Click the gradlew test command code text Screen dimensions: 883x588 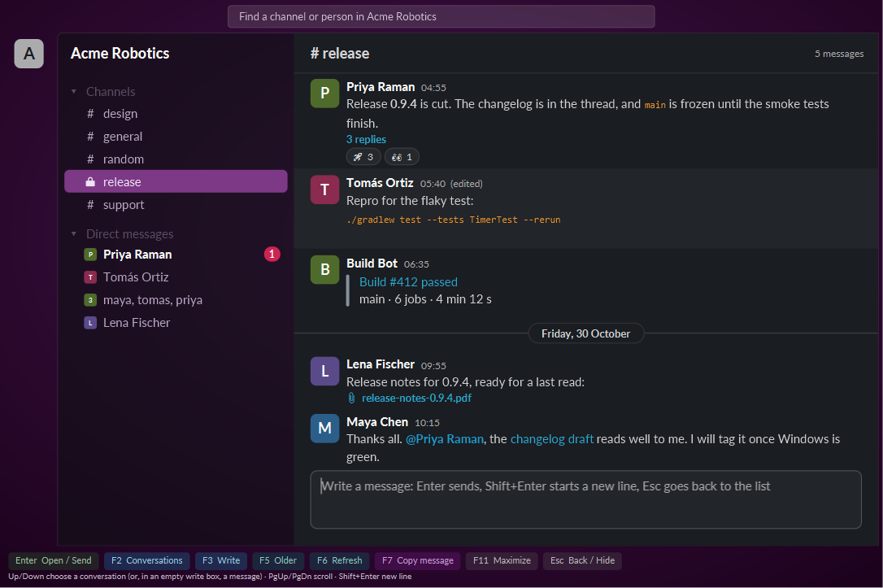coord(454,220)
